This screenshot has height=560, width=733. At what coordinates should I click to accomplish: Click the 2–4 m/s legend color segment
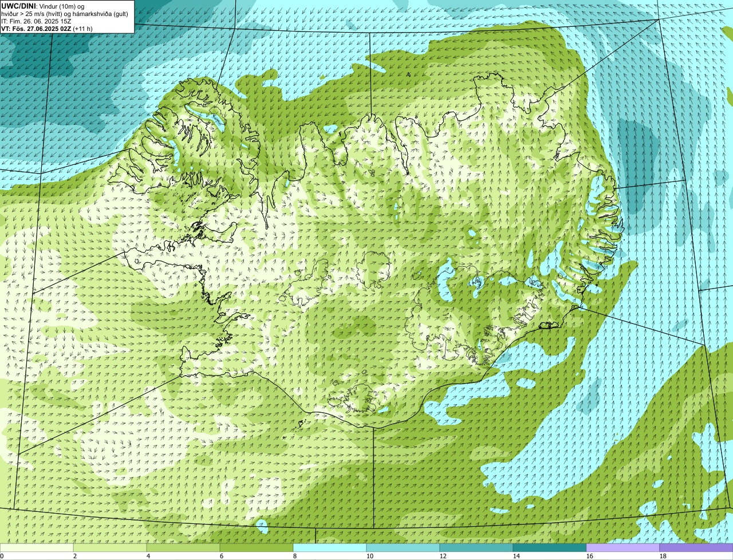click(110, 548)
